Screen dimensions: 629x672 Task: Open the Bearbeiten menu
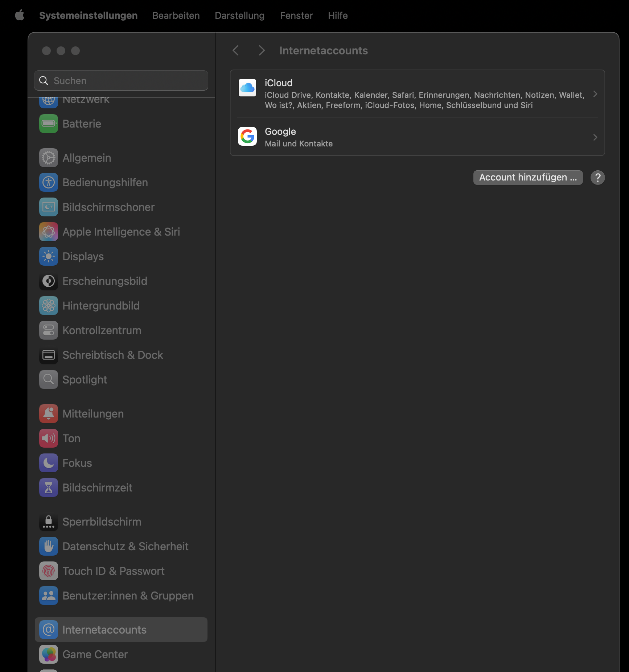(x=176, y=16)
